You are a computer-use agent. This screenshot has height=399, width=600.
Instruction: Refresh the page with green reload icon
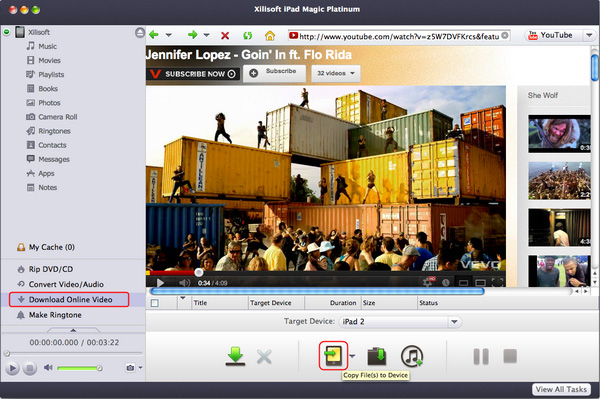pos(248,36)
